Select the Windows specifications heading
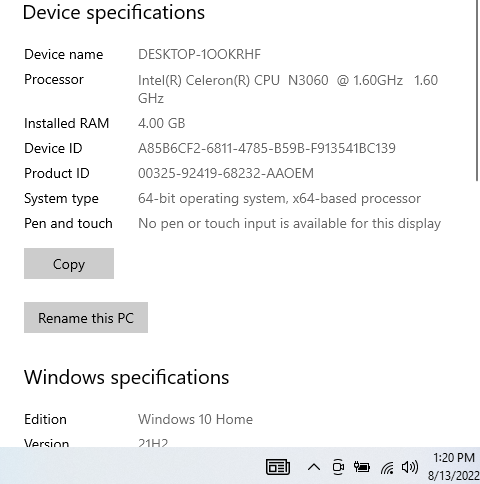Viewport: 480px width, 484px height. click(x=126, y=377)
